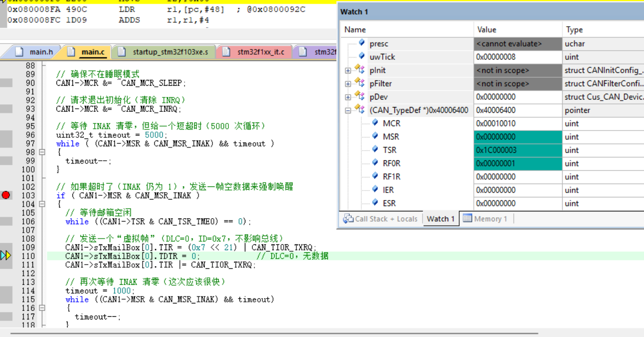This screenshot has width=644, height=337.
Task: Click the presc cannot evaluate value
Action: click(518, 44)
